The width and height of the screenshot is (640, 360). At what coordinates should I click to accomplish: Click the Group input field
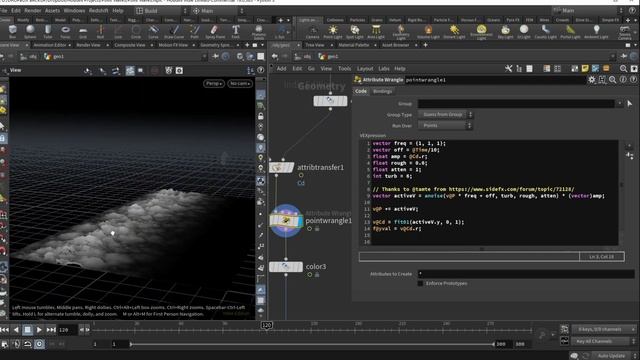coord(516,104)
